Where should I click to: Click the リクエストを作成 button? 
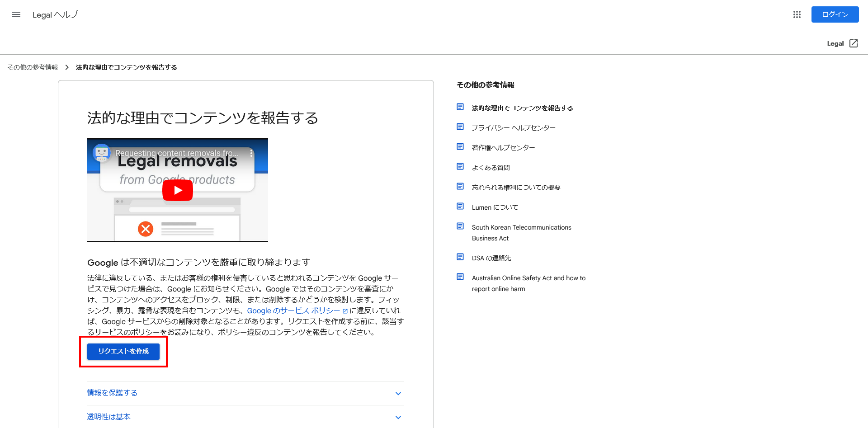pos(123,351)
